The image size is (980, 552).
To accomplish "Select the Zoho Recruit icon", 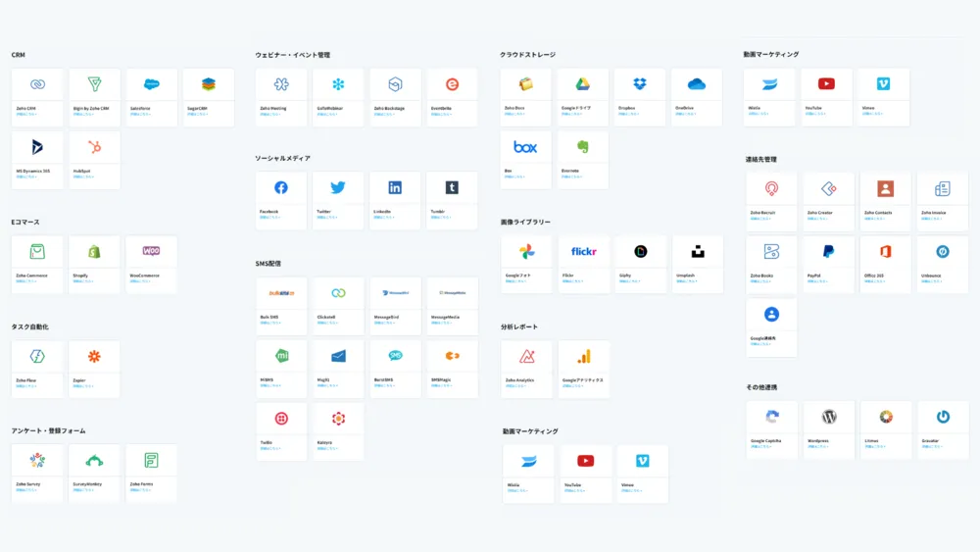I will tap(772, 189).
